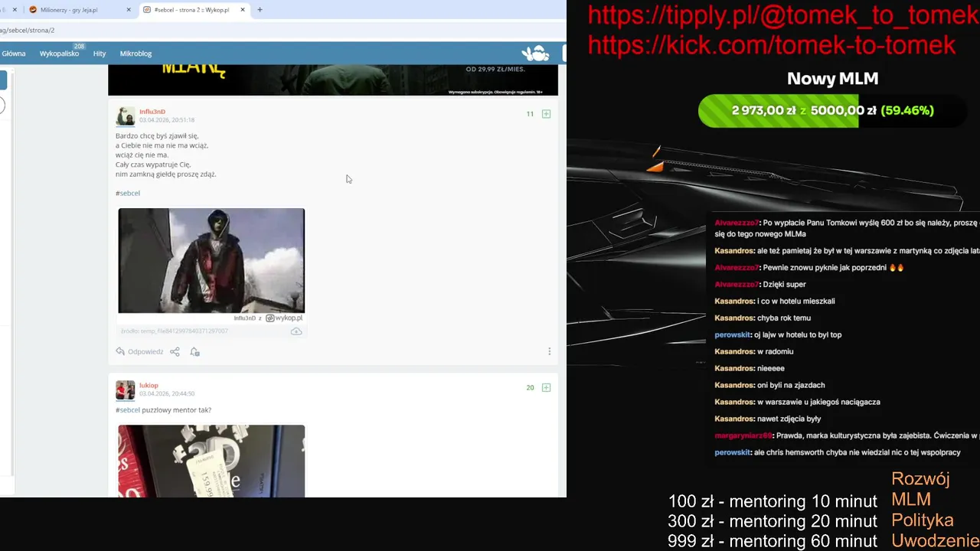Click chat message 'oni byli na zjazdach'
This screenshot has width=980, height=551.
click(791, 386)
